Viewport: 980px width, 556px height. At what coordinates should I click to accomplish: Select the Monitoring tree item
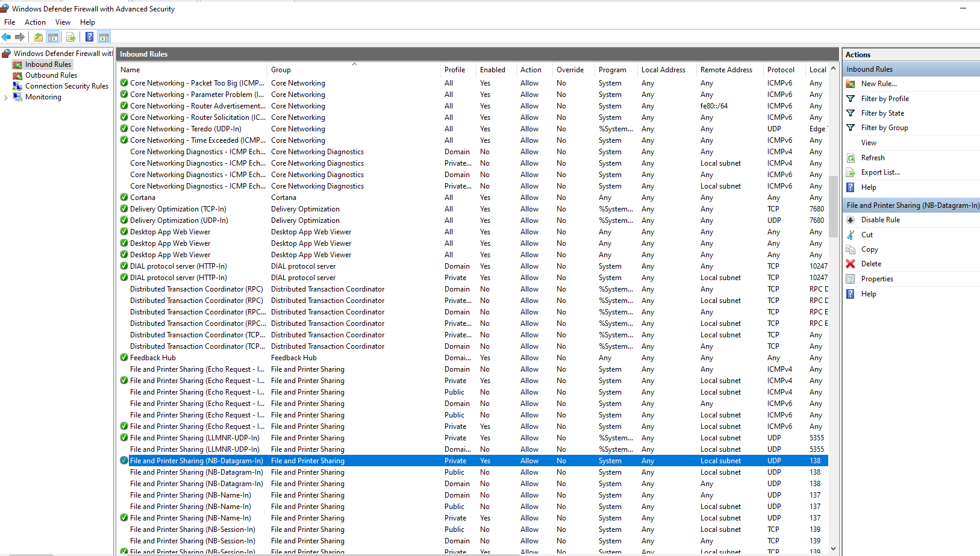(43, 97)
